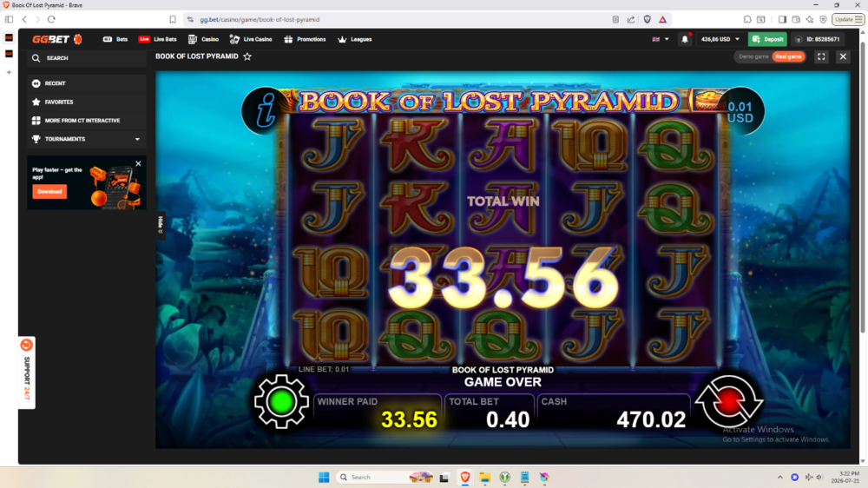Viewport: 868px width, 488px height.
Task: Open Task View from taskbar
Action: tap(444, 478)
